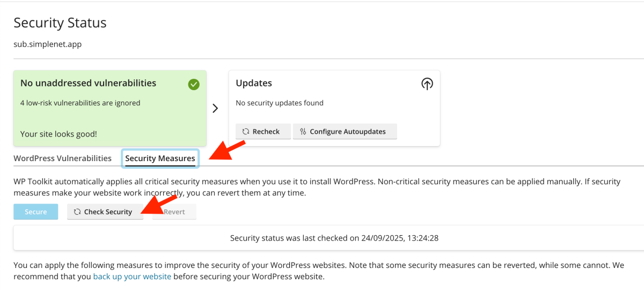Image resolution: width=644 pixels, height=290 pixels.
Task: Click the sub.simplenet.app domain text
Action: 48,44
